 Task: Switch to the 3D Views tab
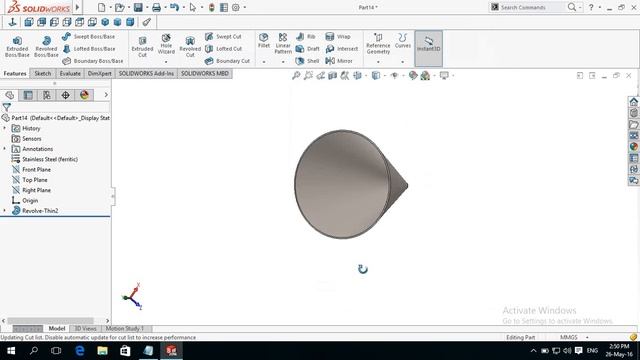click(x=85, y=329)
